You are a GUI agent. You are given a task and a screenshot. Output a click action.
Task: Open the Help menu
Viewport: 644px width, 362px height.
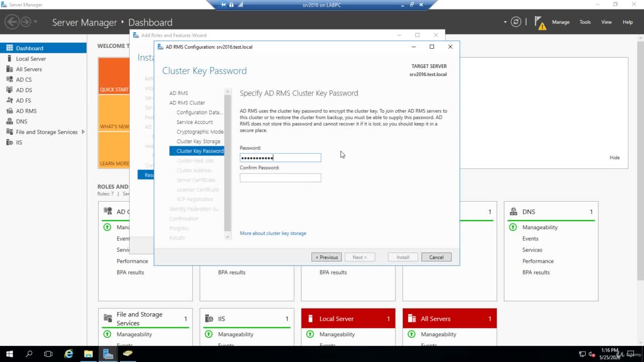click(x=627, y=22)
